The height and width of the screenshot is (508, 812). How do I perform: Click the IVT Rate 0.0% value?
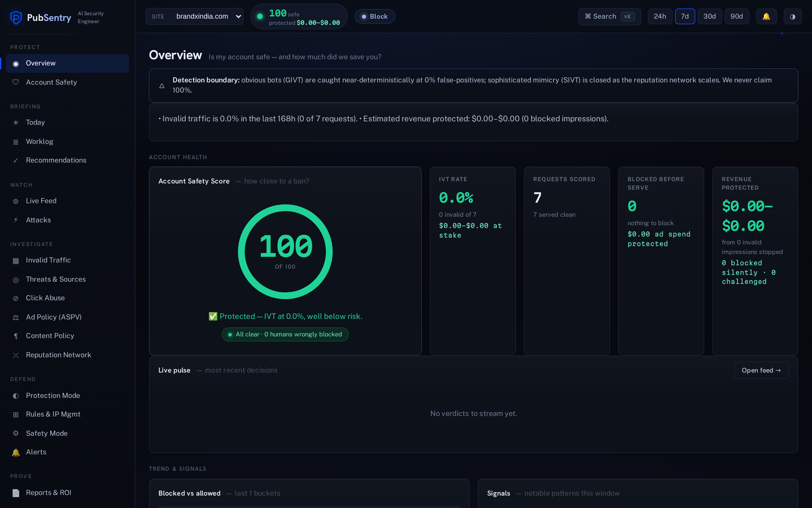tap(456, 198)
